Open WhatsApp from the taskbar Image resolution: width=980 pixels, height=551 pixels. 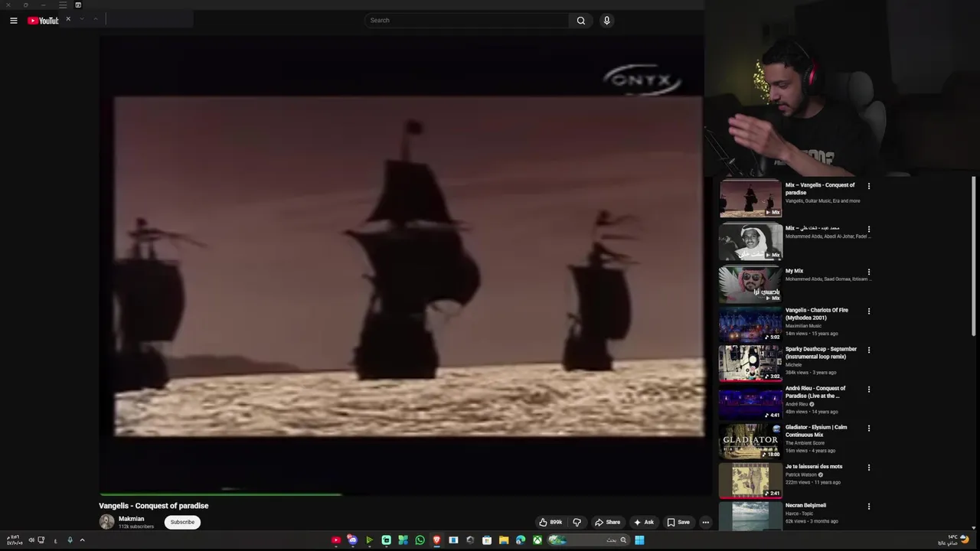[420, 540]
